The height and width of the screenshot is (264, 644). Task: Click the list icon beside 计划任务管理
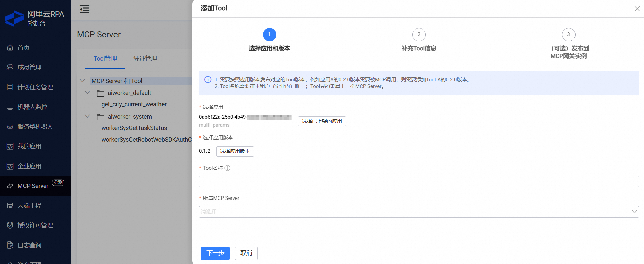tap(10, 87)
